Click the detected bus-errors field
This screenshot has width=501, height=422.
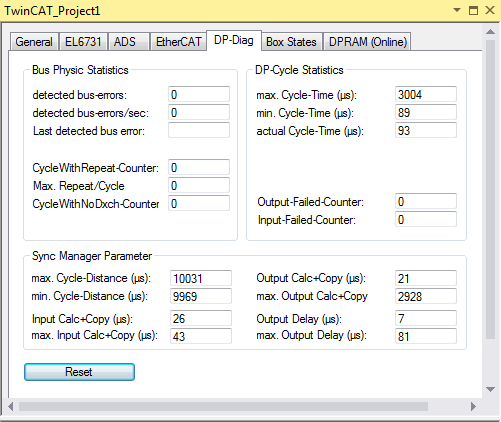pos(199,95)
